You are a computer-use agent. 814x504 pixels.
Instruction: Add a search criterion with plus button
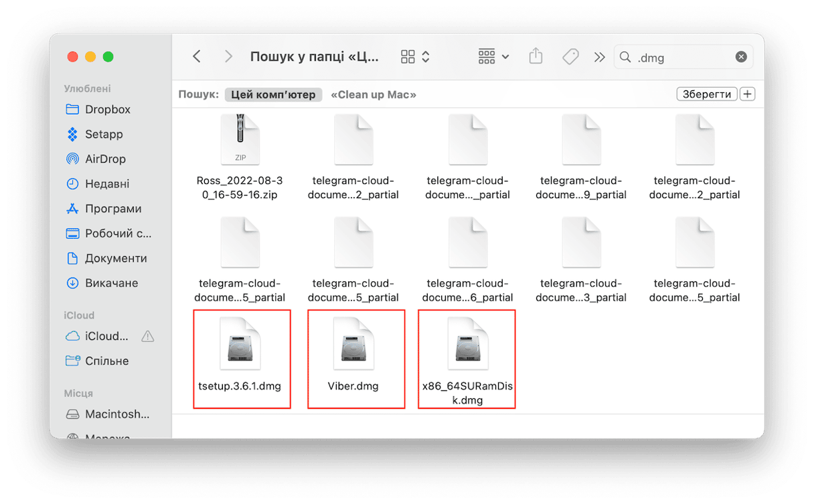(x=747, y=94)
